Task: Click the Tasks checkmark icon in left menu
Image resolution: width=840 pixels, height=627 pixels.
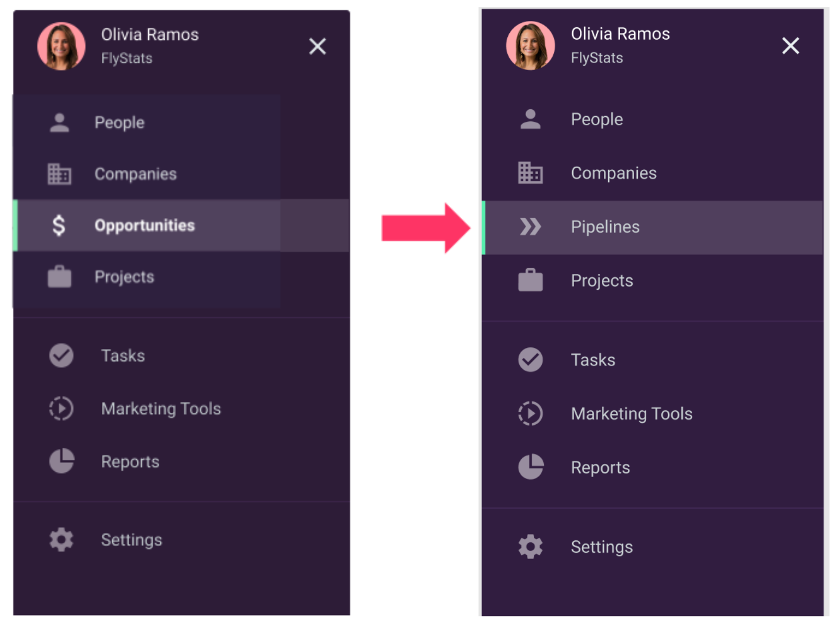Action: [61, 356]
